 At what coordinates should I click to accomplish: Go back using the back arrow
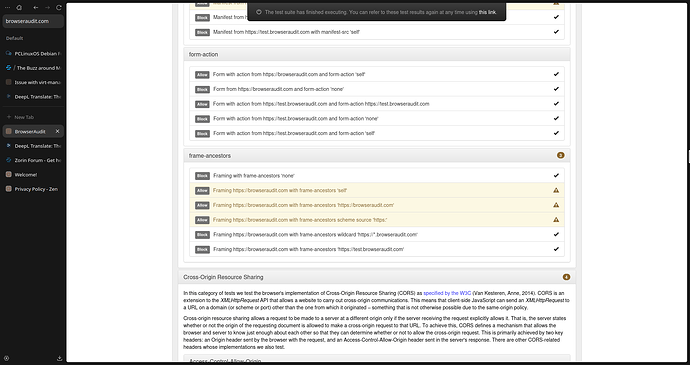coord(36,7)
